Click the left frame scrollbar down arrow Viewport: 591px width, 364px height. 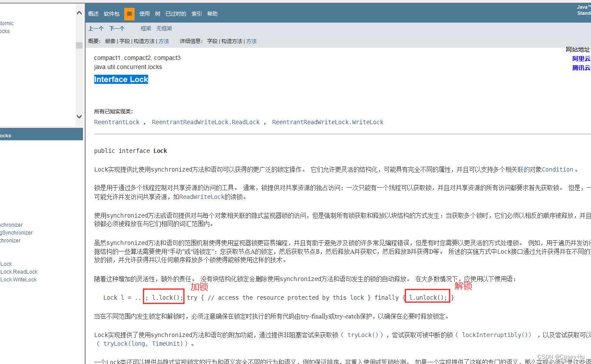point(79,116)
